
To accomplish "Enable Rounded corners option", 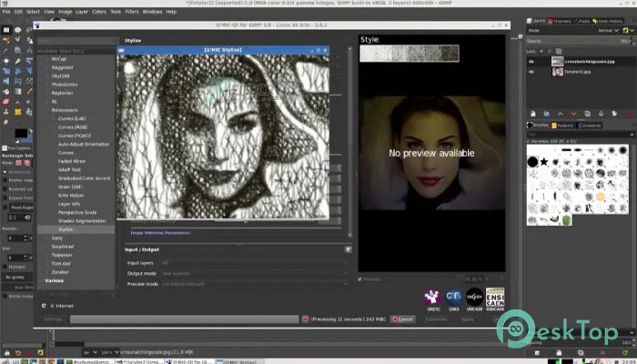I will tap(5, 189).
